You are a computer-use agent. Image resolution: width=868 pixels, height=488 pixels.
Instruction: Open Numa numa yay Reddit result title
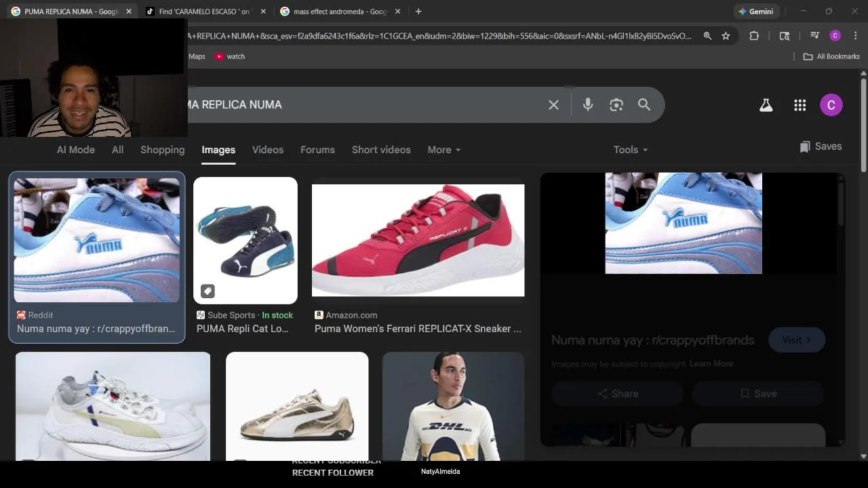coord(96,329)
